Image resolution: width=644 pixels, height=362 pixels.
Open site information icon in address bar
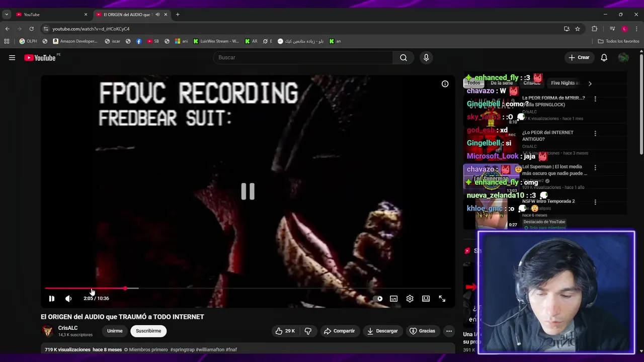46,29
